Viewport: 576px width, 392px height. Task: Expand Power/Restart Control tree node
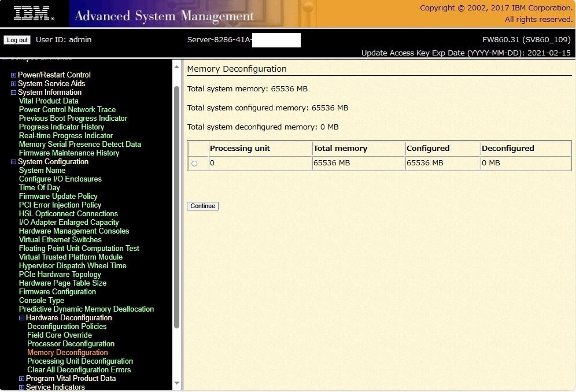pos(14,75)
